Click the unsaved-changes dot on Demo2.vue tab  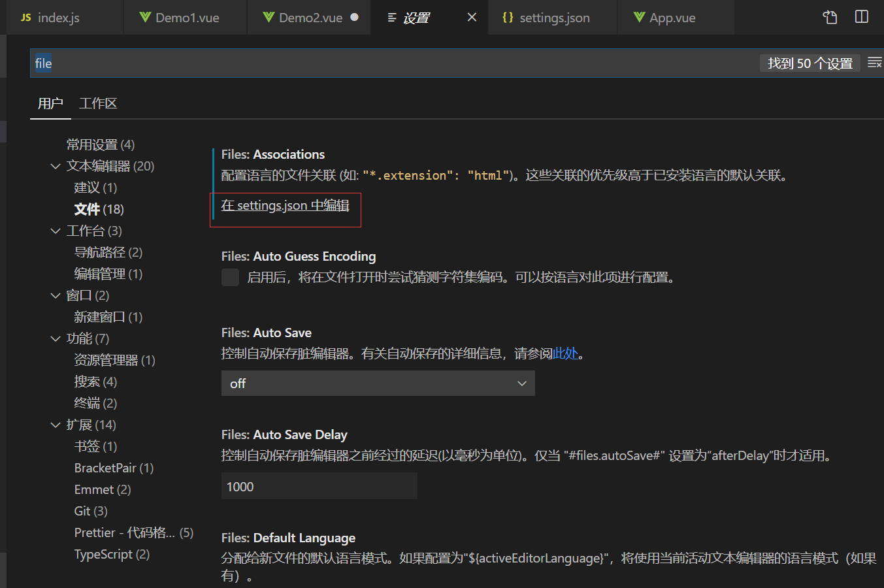click(355, 18)
